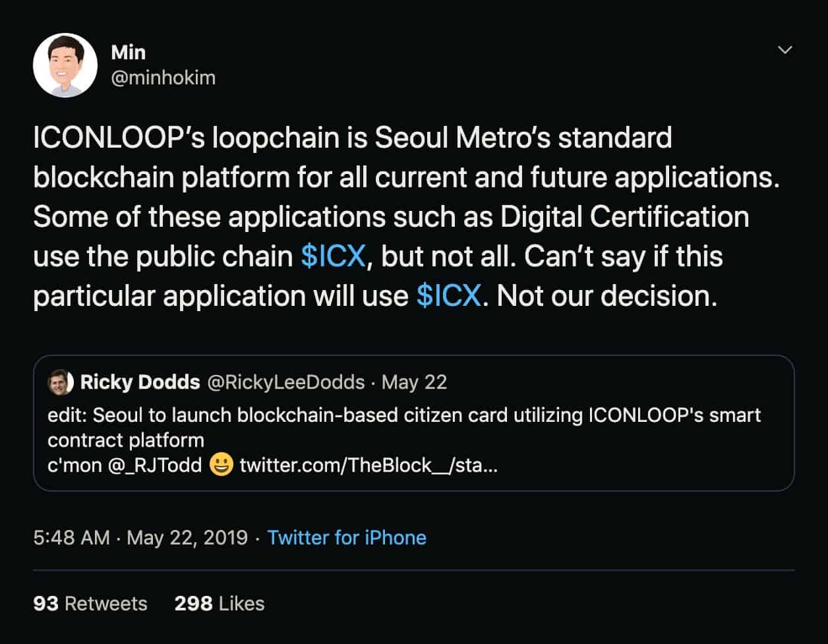Screen dimensions: 828x644
Task: Expand the tweet options caret menu
Action: pyautogui.click(x=784, y=49)
